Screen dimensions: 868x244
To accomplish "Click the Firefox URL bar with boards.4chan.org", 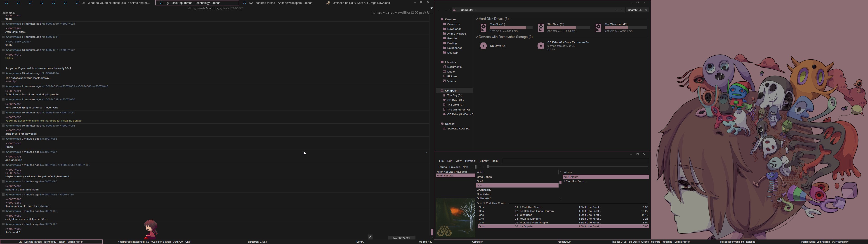I will (x=215, y=8).
